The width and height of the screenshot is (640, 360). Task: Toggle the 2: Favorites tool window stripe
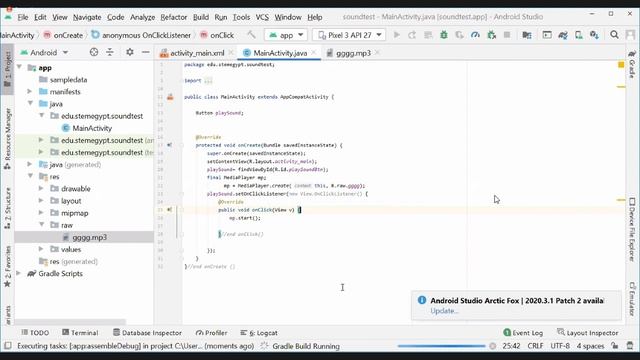tap(7, 267)
